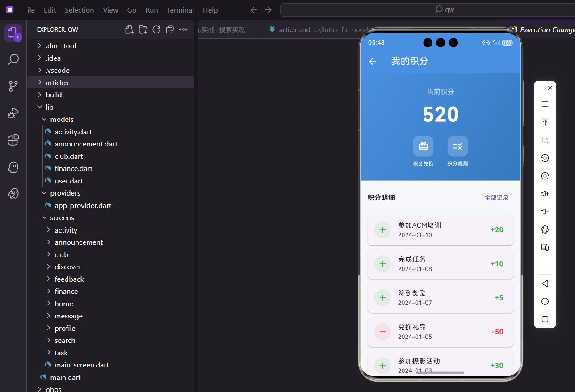Click emulator triangle back navigation button
This screenshot has width=575, height=392.
(x=545, y=284)
